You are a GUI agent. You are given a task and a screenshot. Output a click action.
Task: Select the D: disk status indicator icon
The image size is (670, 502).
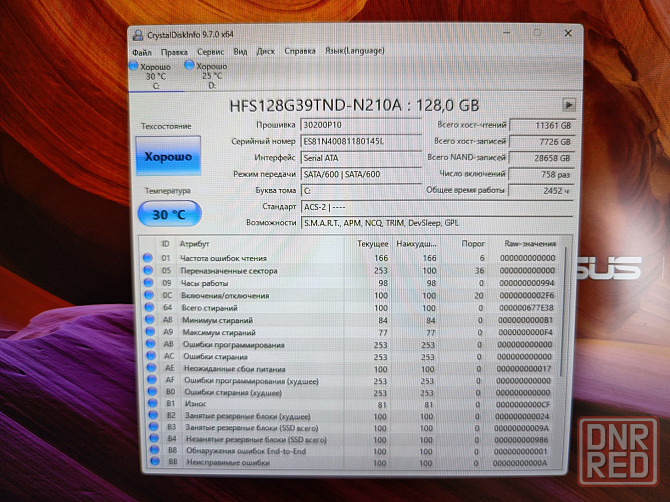(191, 66)
